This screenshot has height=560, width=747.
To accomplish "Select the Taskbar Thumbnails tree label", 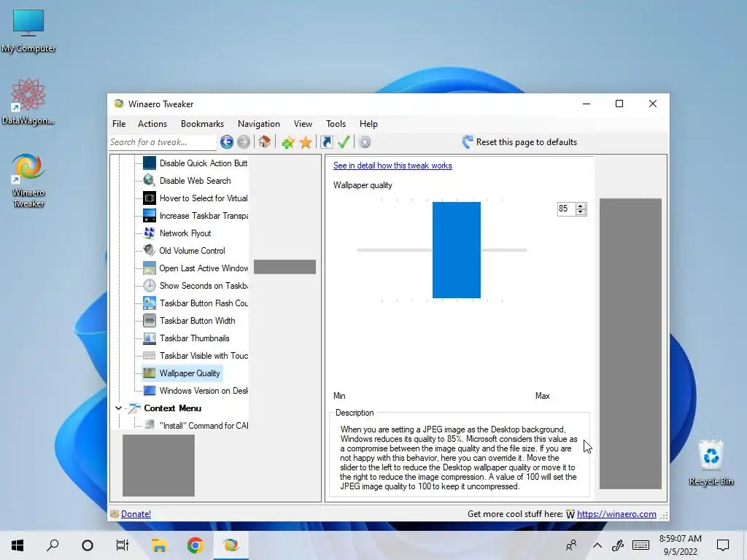I will tap(194, 338).
